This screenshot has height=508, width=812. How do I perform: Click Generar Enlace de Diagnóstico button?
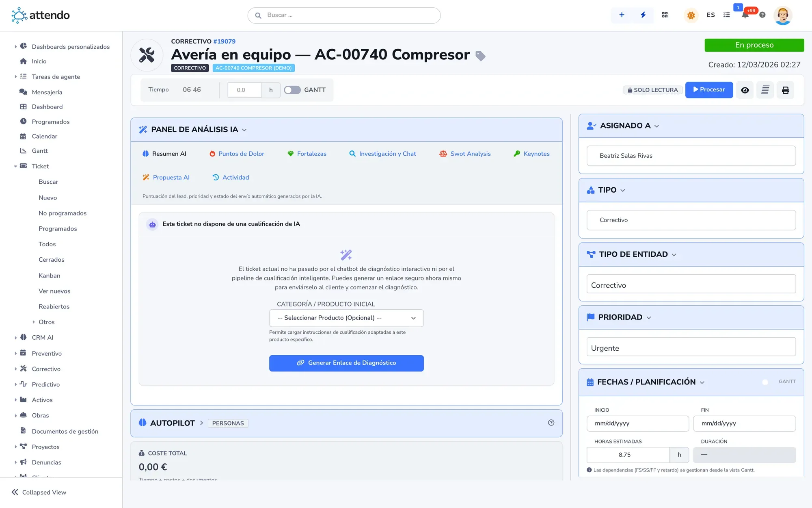pyautogui.click(x=346, y=363)
